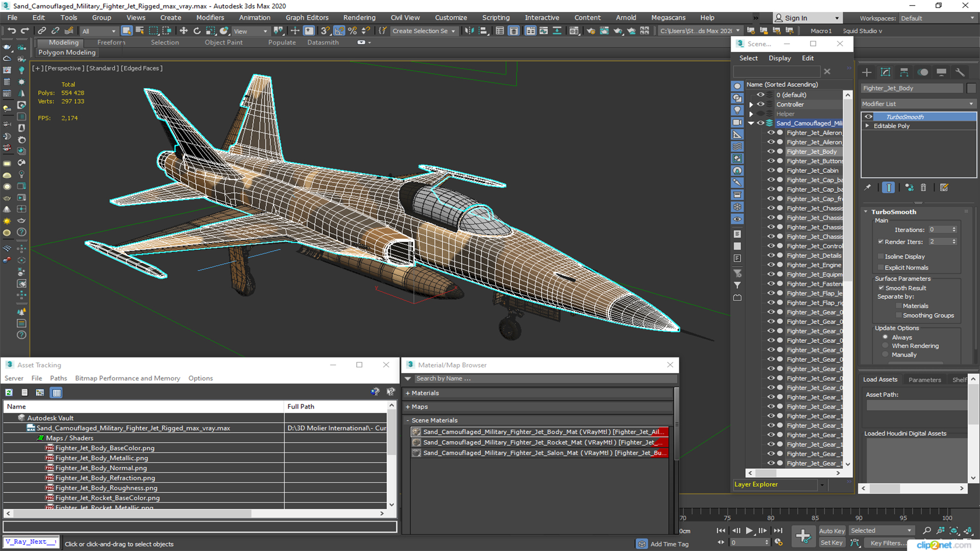Open the Rendering menu
980x551 pixels.
[x=359, y=18]
